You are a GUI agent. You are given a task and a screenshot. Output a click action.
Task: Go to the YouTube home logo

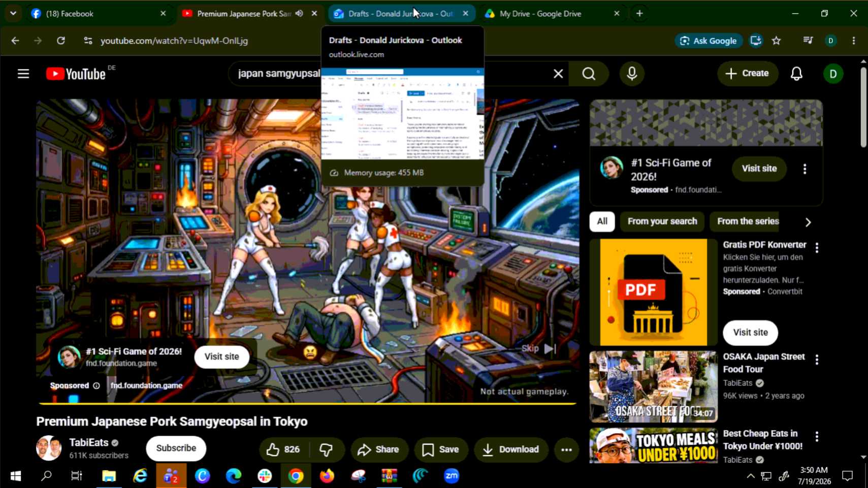pos(76,74)
